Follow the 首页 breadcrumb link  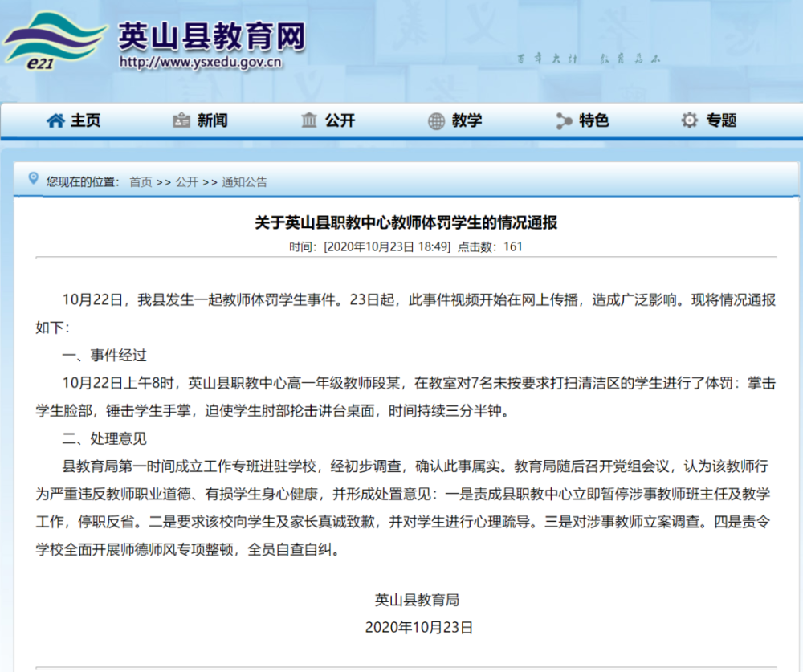click(141, 181)
